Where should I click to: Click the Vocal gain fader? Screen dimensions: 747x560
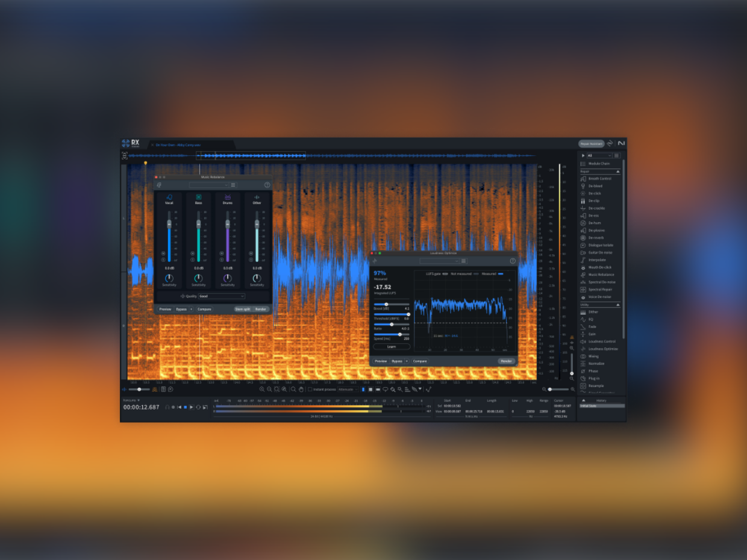click(169, 224)
